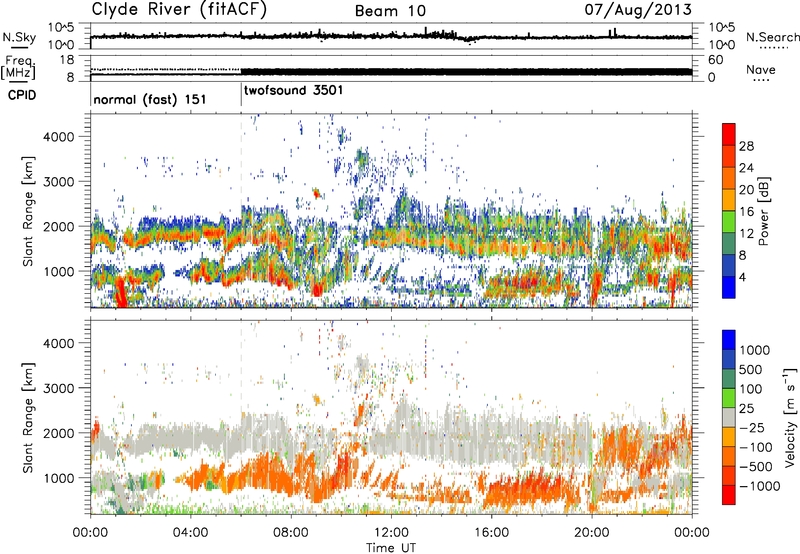
Task: Pick the red bottom segment of Velocity colorbar
Action: (x=729, y=495)
